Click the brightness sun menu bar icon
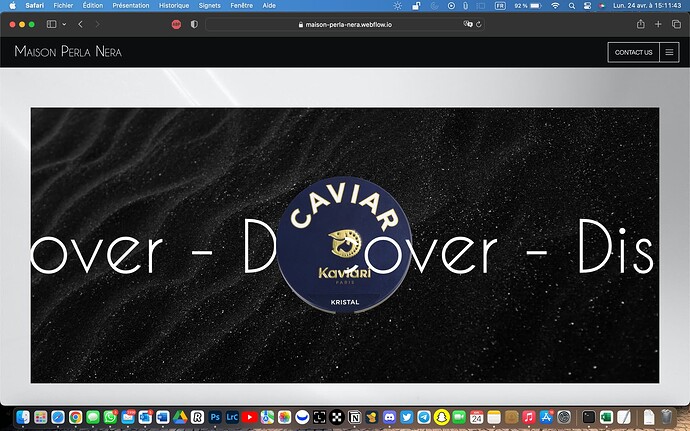690x431 pixels. [x=397, y=5]
